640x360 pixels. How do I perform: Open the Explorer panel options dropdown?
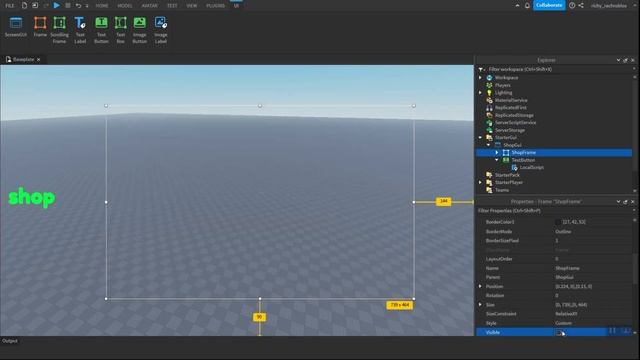coord(618,60)
